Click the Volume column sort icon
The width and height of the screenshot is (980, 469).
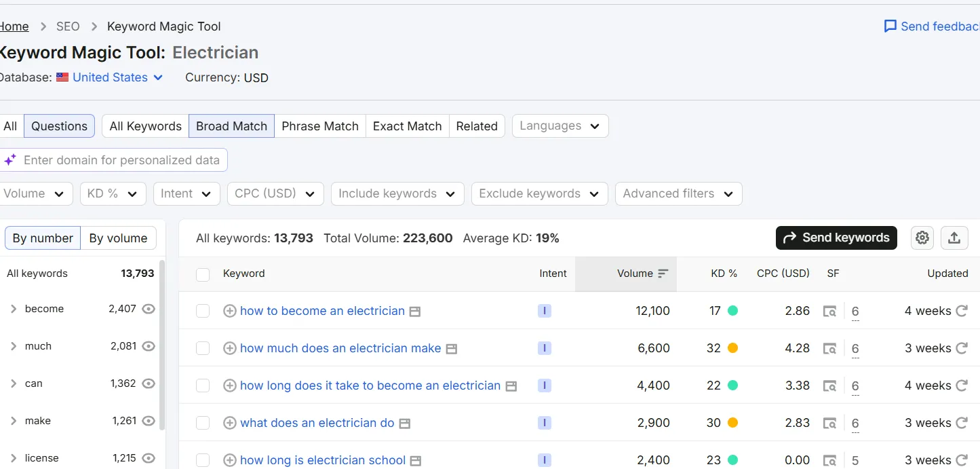tap(663, 274)
